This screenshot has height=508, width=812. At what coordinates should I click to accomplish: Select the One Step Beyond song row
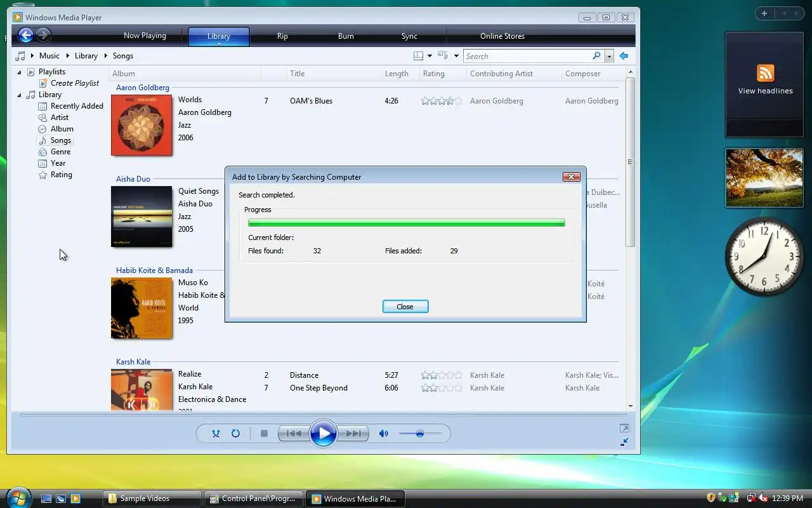(x=440, y=388)
